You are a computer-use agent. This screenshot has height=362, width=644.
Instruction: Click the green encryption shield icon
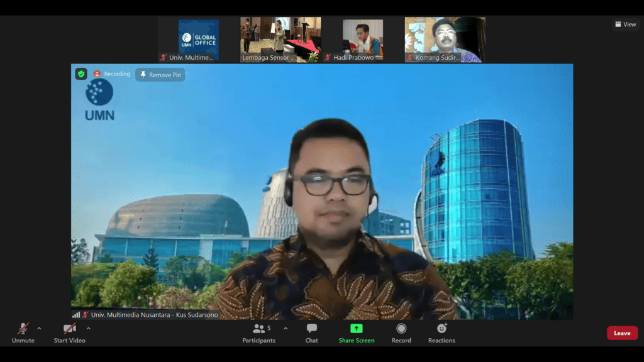pyautogui.click(x=81, y=74)
